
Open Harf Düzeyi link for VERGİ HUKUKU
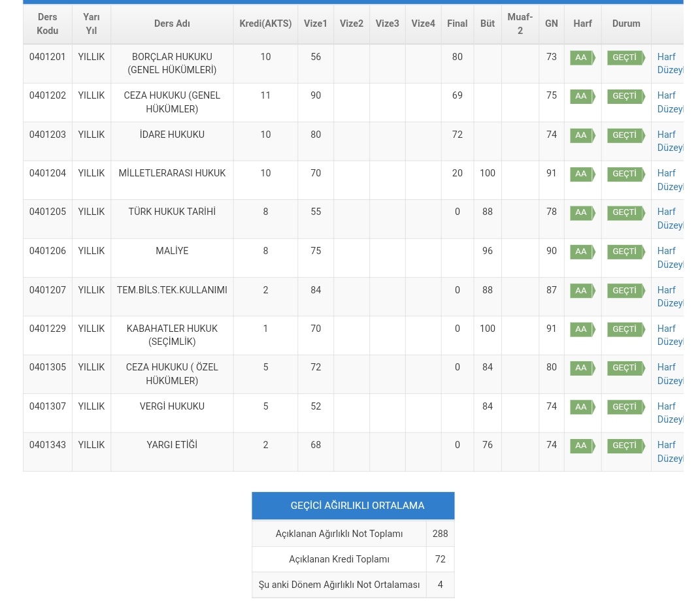[670, 413]
